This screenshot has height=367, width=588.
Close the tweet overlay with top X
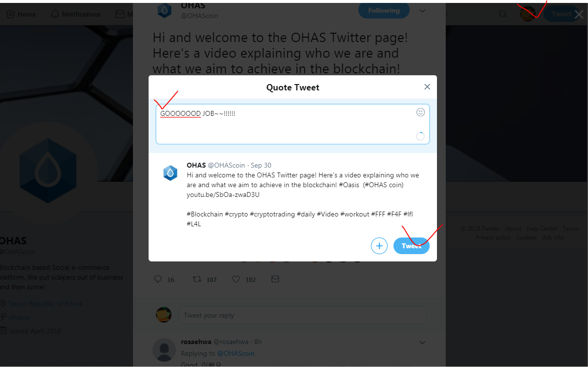579,15
